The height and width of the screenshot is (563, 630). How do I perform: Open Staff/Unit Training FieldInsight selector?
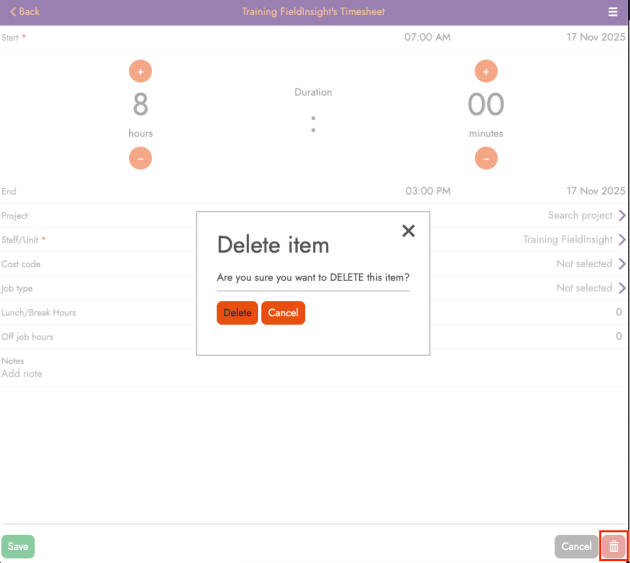(x=574, y=240)
